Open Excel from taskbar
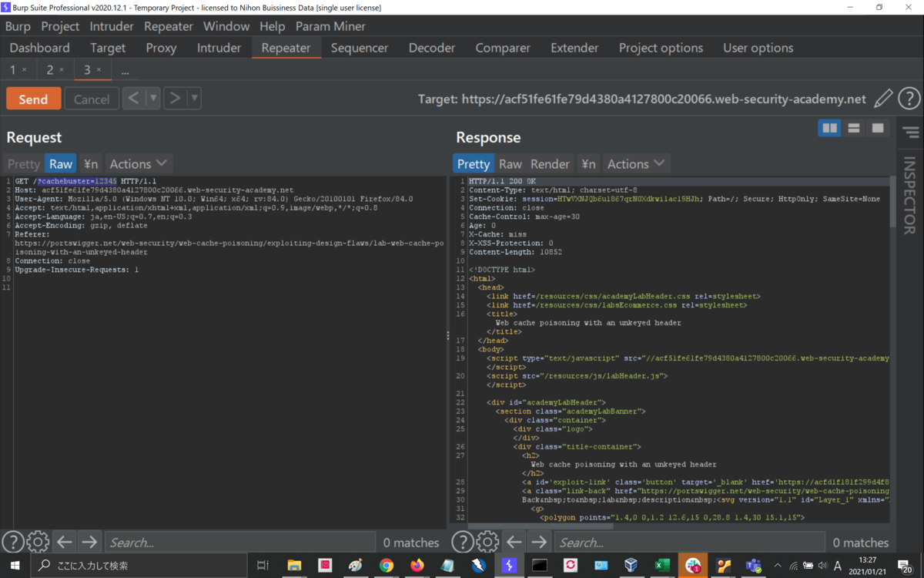 [x=661, y=565]
